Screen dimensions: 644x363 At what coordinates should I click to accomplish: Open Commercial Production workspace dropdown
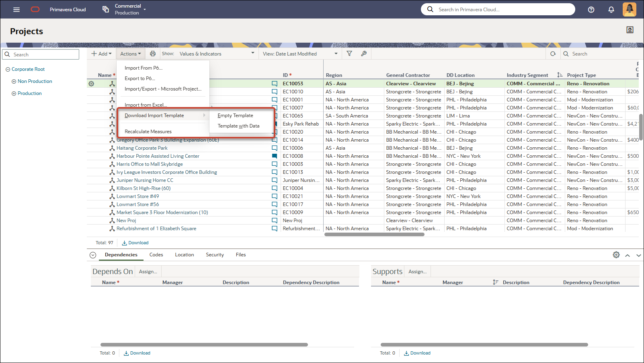click(x=130, y=9)
